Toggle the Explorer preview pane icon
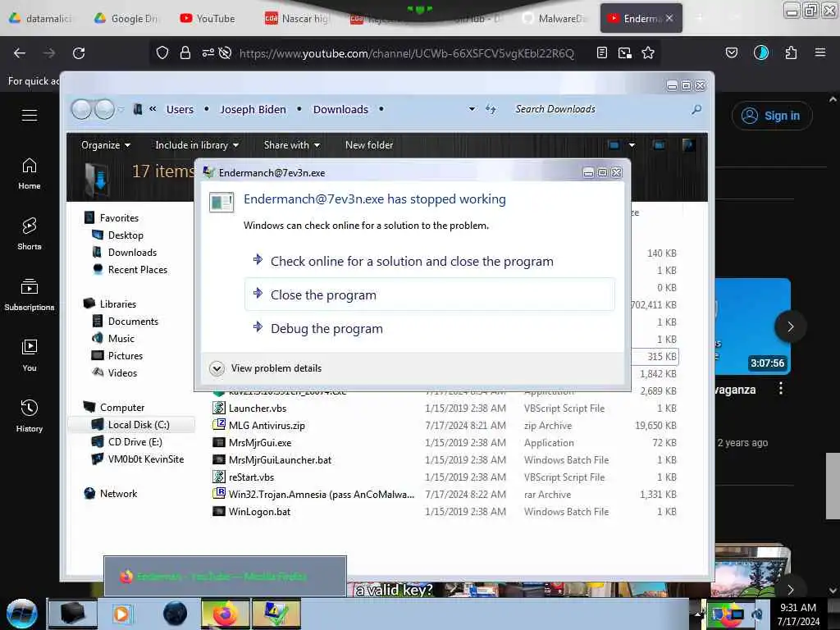840x630 pixels. 659,145
